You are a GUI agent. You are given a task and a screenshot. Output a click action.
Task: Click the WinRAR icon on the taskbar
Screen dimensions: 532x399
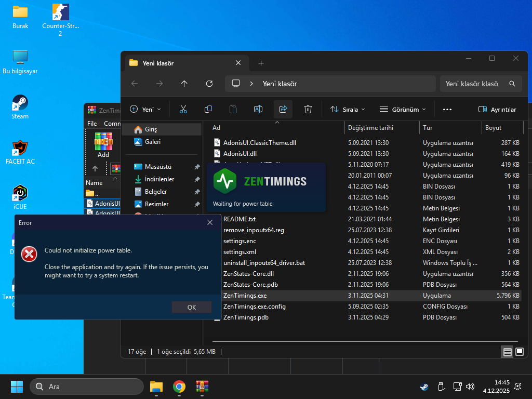click(x=202, y=387)
